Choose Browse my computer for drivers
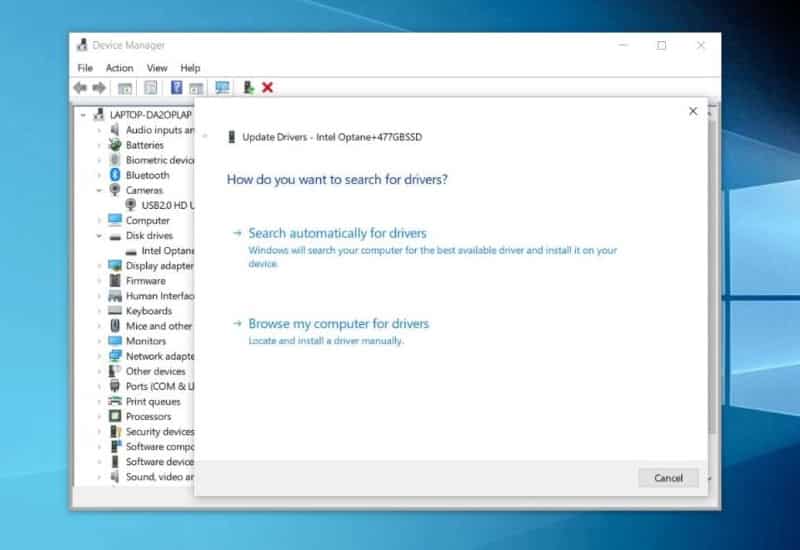This screenshot has width=800, height=550. click(338, 324)
